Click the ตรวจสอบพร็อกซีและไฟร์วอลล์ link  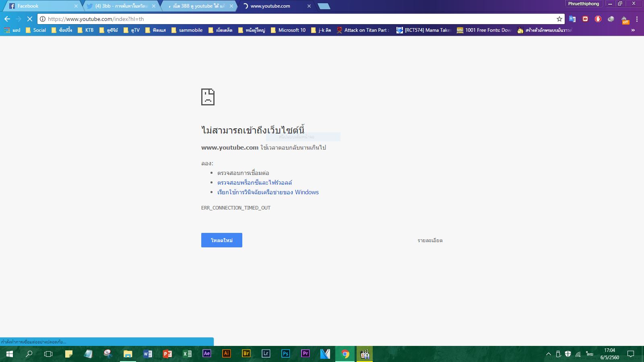(255, 183)
